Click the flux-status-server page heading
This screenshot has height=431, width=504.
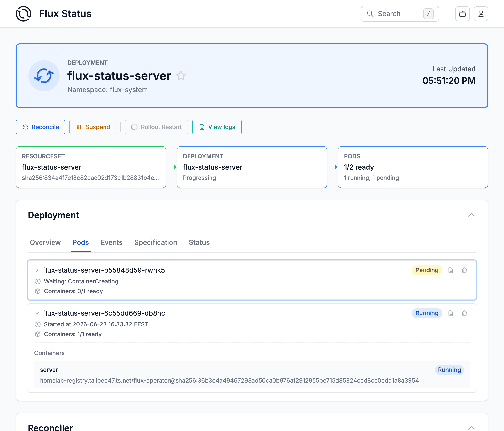click(x=119, y=76)
